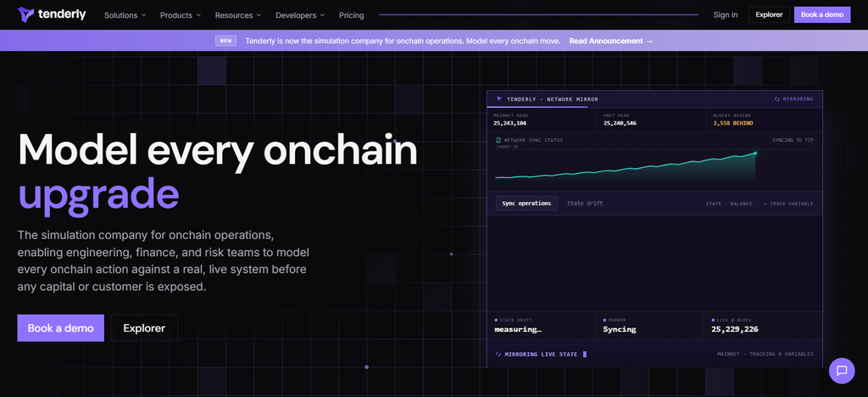Viewport: 868px width, 397px height.
Task: Open the chat support bubble icon
Action: point(842,371)
